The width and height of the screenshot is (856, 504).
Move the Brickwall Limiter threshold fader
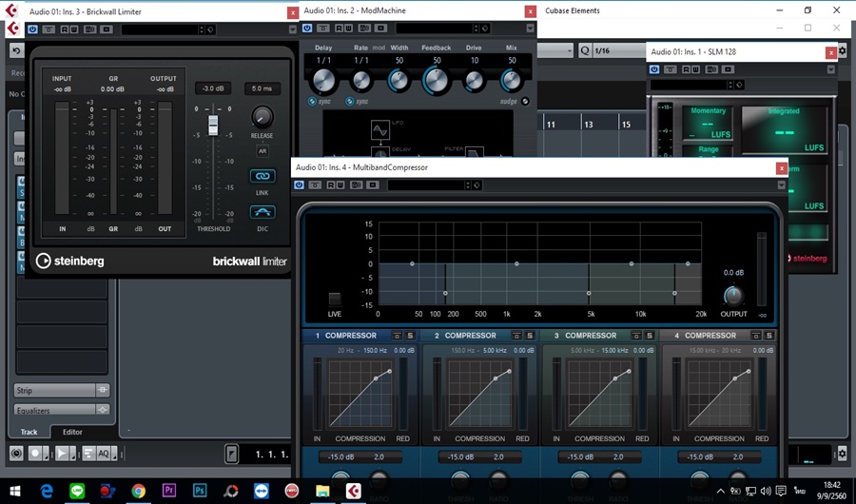213,125
